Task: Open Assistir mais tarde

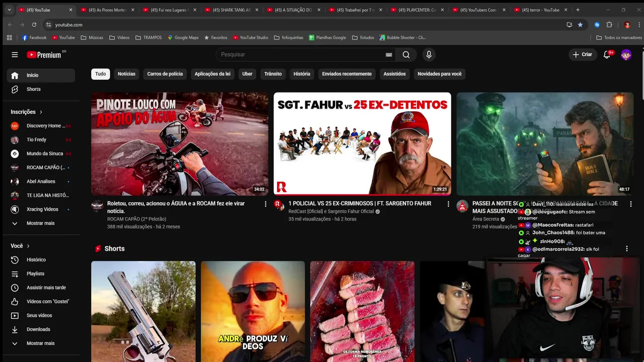Action: click(x=41, y=288)
